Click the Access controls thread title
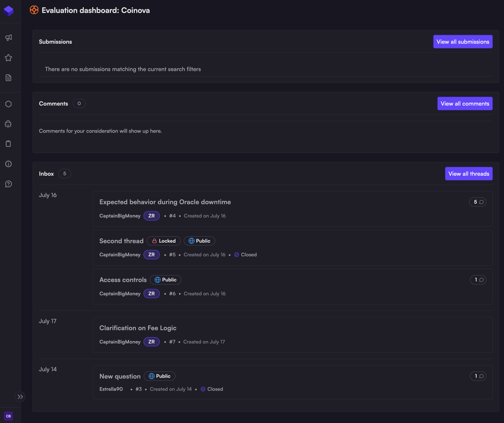 [x=123, y=280]
